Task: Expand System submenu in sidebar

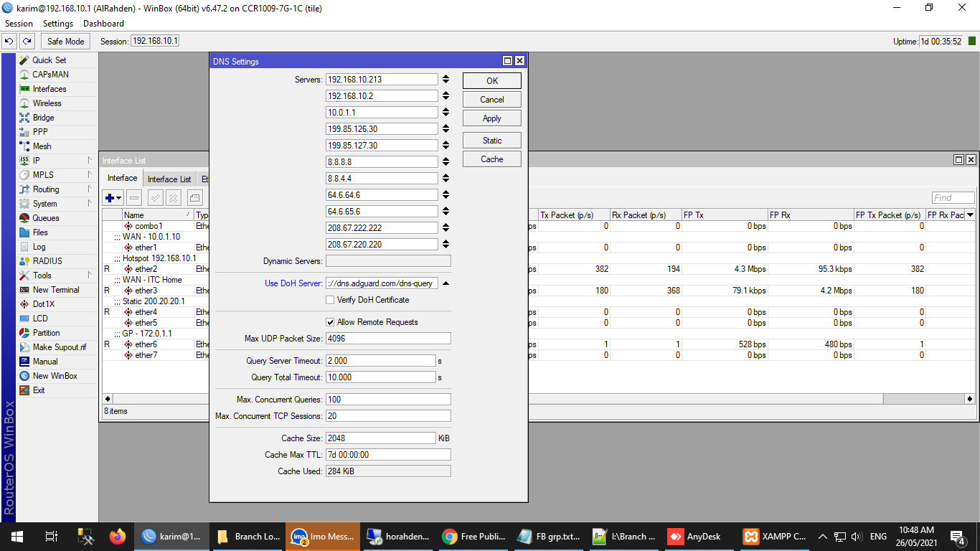Action: [x=90, y=204]
